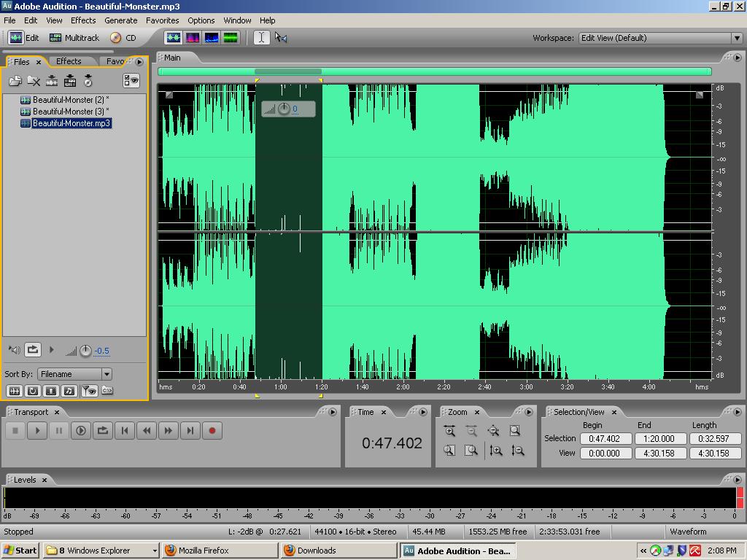Screen dimensions: 747x560
Task: Open the Generate menu
Action: tap(121, 20)
